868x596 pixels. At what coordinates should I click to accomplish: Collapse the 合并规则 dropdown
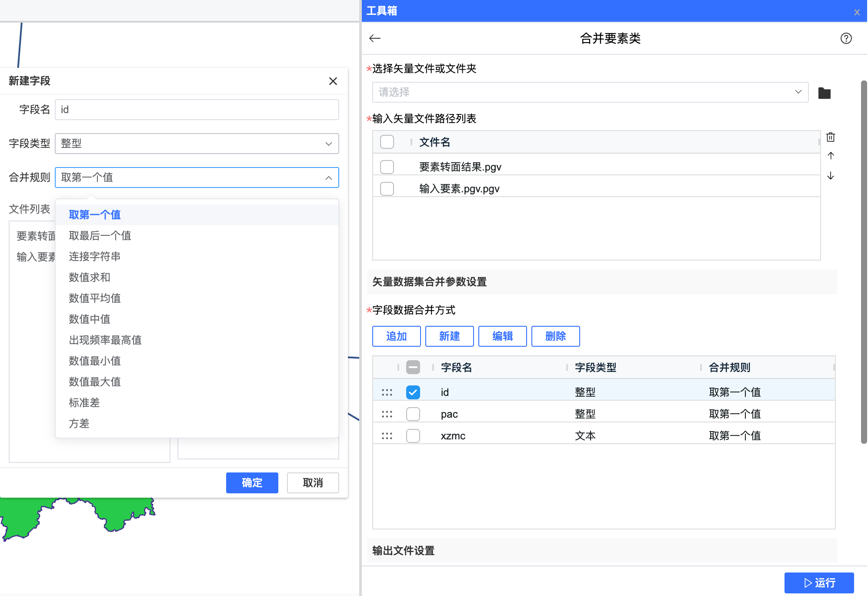click(x=197, y=177)
